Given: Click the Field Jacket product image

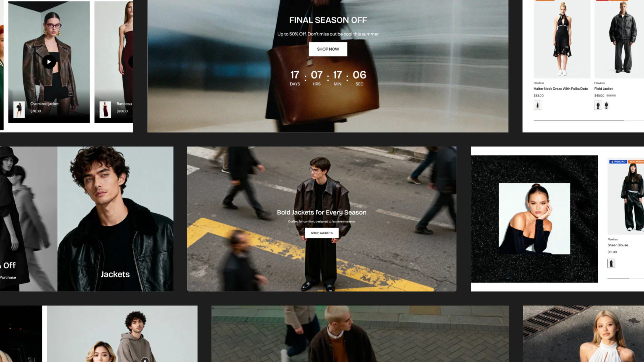Looking at the screenshot, I should click(x=619, y=39).
